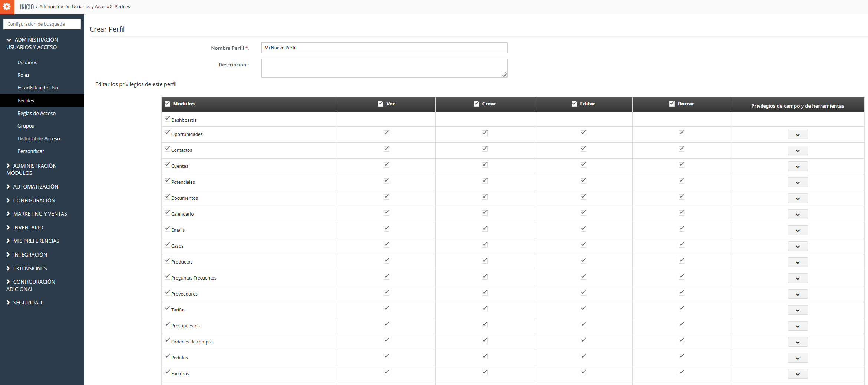Expand field privileges for Oportunidades
Image resolution: width=868 pixels, height=385 pixels.
798,134
